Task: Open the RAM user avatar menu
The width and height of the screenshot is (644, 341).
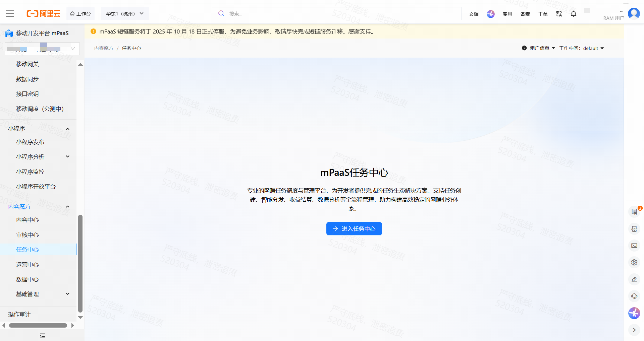Action: (x=634, y=14)
